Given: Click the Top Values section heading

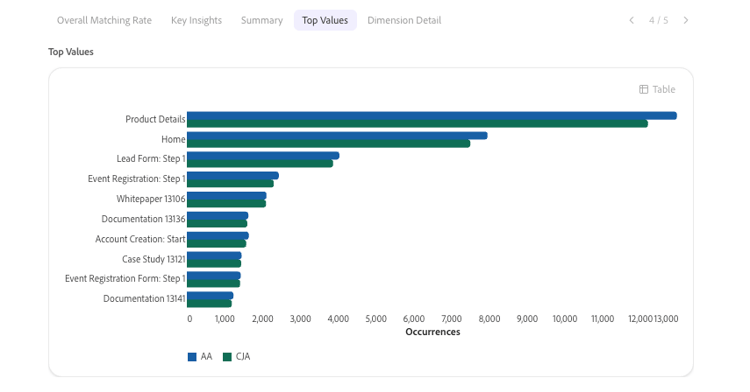Looking at the screenshot, I should coord(71,52).
